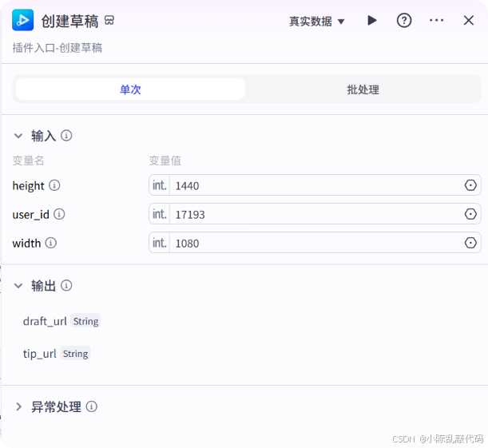The image size is (488, 448).
Task: Open variable reference picker for height
Action: coord(470,185)
